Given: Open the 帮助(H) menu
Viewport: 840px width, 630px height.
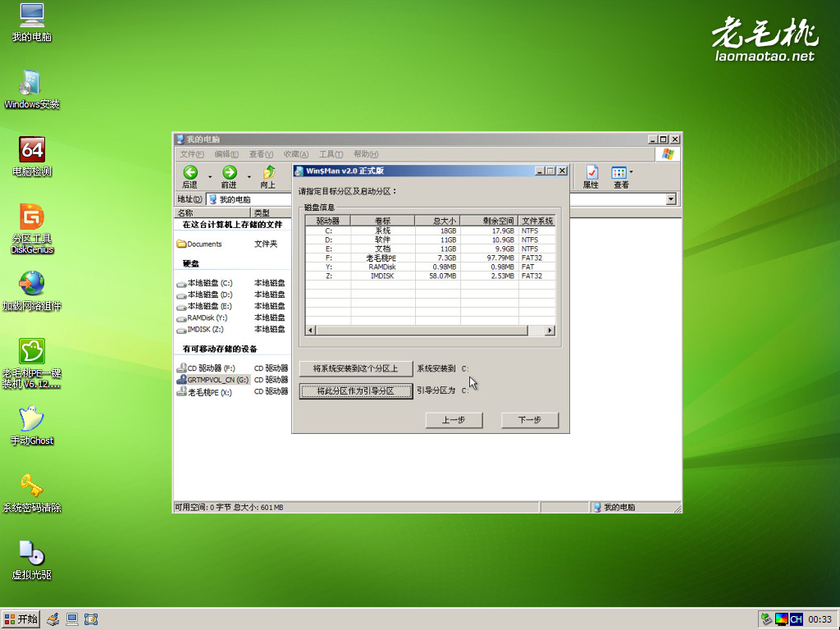Looking at the screenshot, I should (366, 154).
